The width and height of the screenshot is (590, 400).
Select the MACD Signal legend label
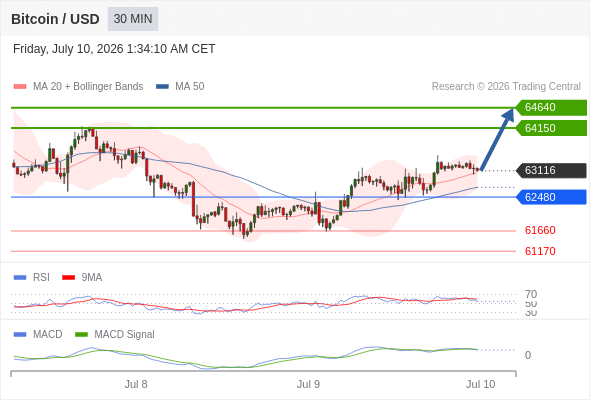pyautogui.click(x=125, y=335)
